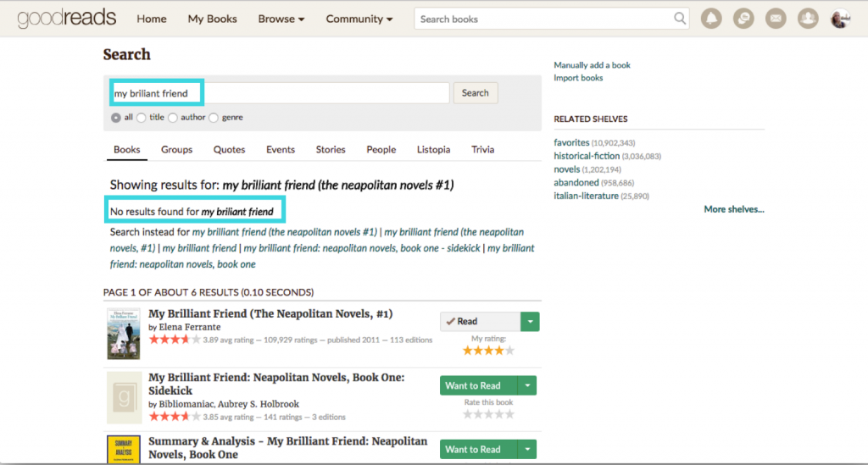Open the notifications bell icon
This screenshot has height=465, width=868.
(711, 19)
